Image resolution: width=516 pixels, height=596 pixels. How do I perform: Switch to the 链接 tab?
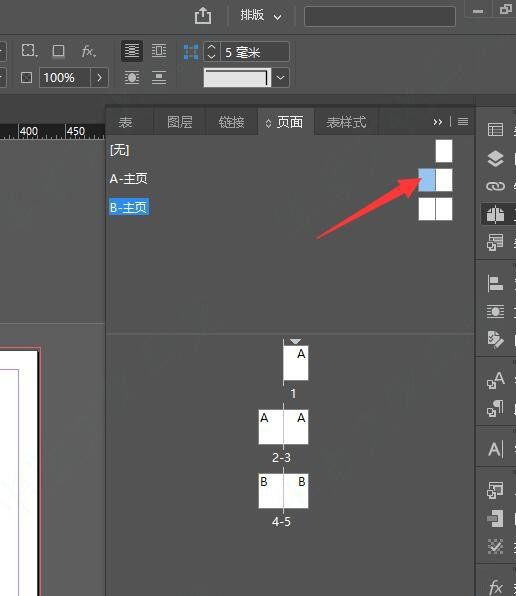tap(231, 122)
